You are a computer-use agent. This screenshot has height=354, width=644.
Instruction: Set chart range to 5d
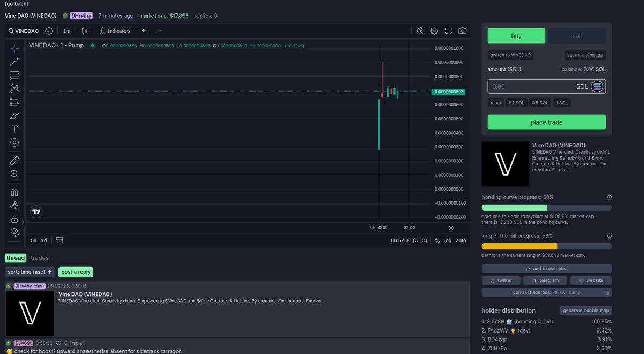coord(34,240)
